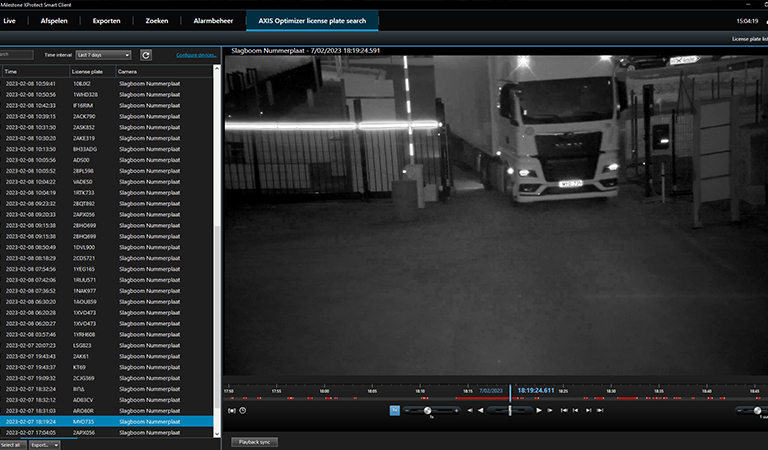Image resolution: width=768 pixels, height=450 pixels.
Task: Click the clock go-to-time icon
Action: (x=243, y=410)
